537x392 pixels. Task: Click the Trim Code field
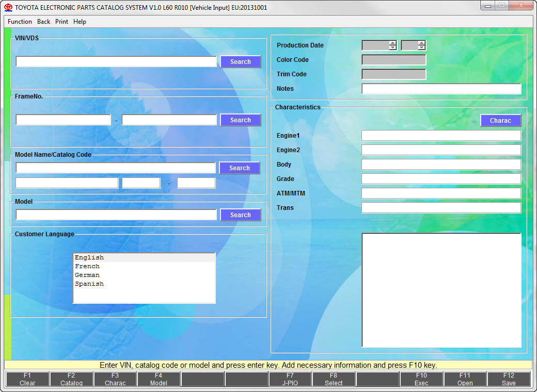point(394,74)
